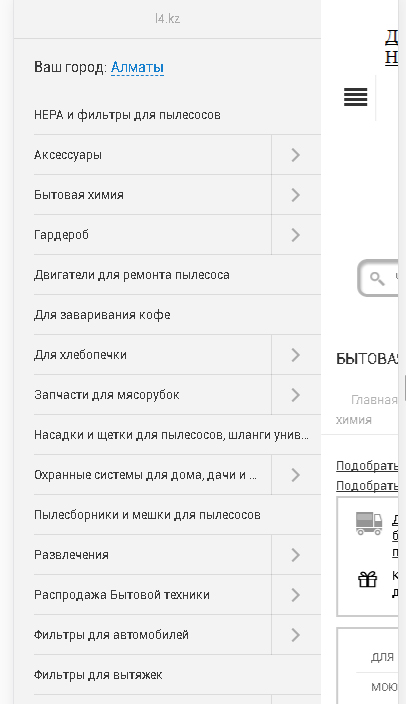406x704 pixels.
Task: Change city via Алматы link
Action: [x=137, y=67]
